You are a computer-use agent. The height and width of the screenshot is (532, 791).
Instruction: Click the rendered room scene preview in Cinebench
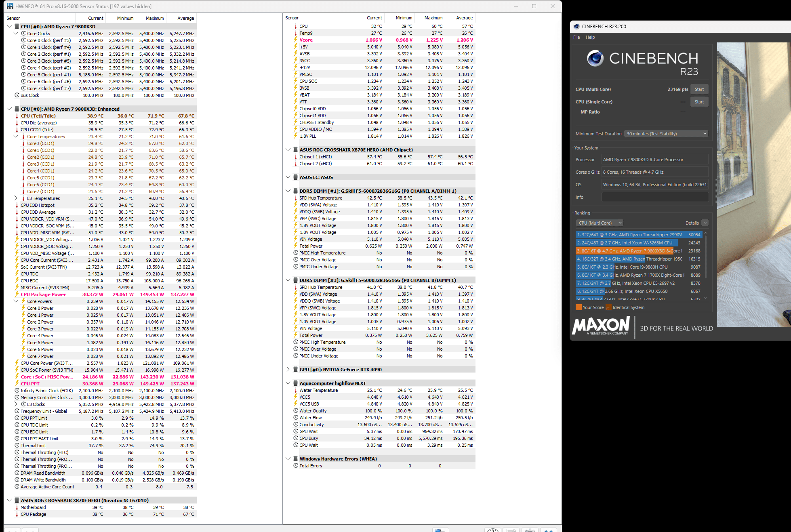point(754,185)
